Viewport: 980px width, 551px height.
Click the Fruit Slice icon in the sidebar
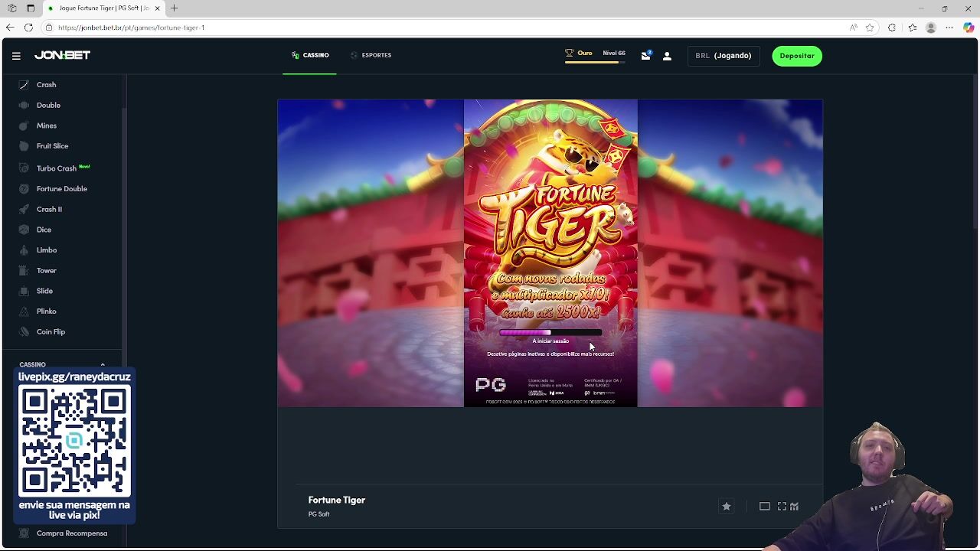pos(24,146)
